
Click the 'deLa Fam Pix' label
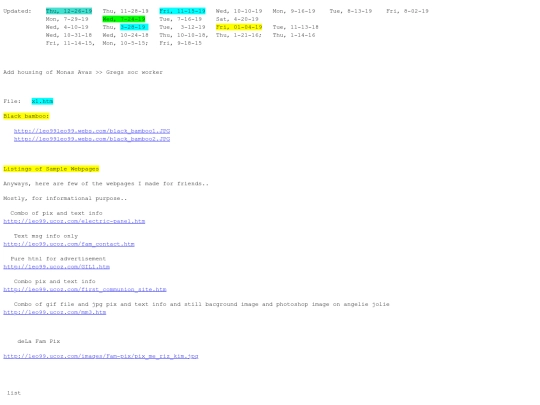39,341
